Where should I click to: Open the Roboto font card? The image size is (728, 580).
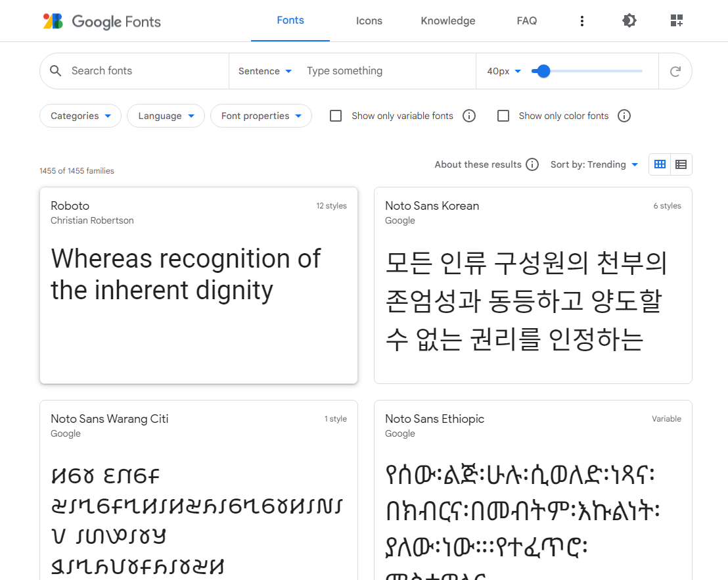pyautogui.click(x=198, y=285)
